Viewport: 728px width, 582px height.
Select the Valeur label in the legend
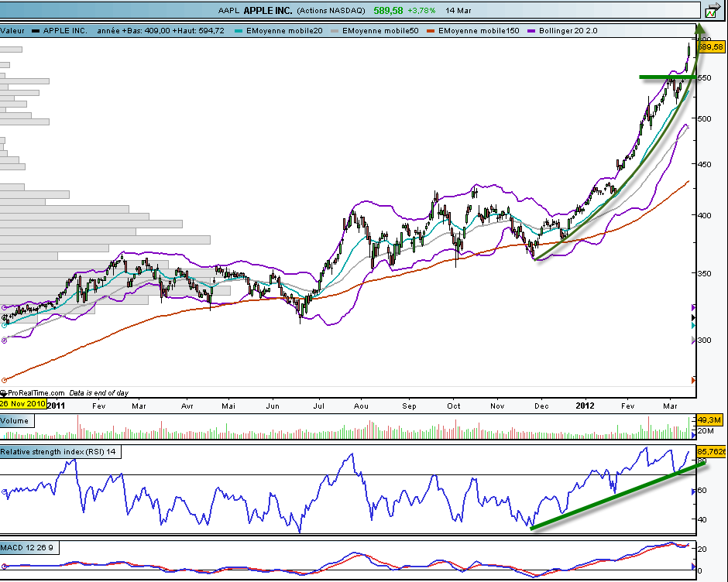tap(13, 31)
